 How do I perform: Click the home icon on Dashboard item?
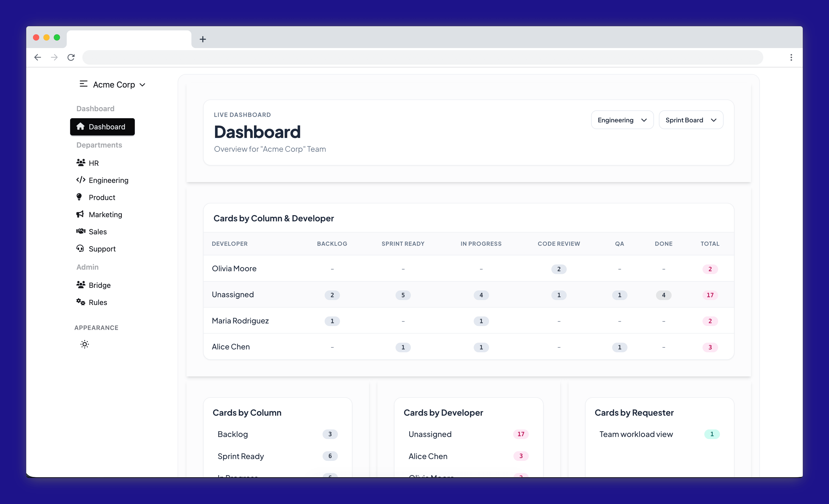(x=81, y=127)
